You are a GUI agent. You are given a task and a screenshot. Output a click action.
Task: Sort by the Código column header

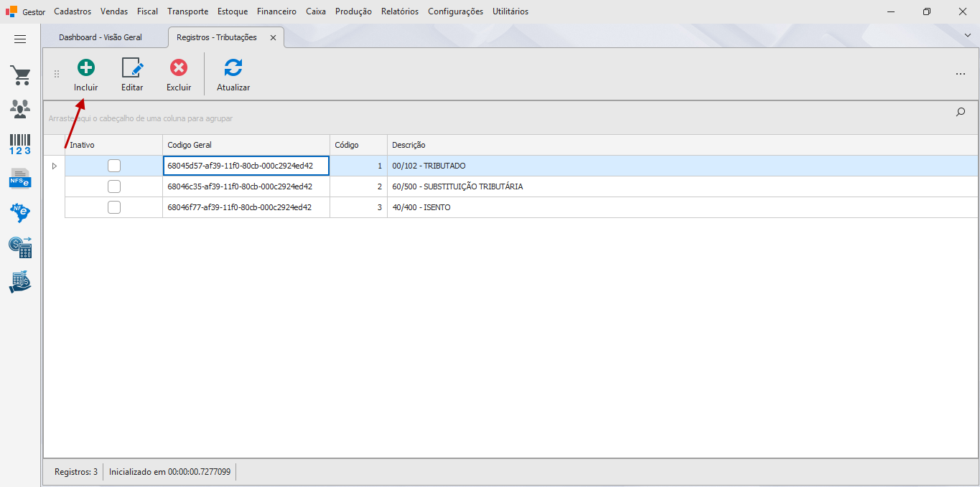point(359,145)
